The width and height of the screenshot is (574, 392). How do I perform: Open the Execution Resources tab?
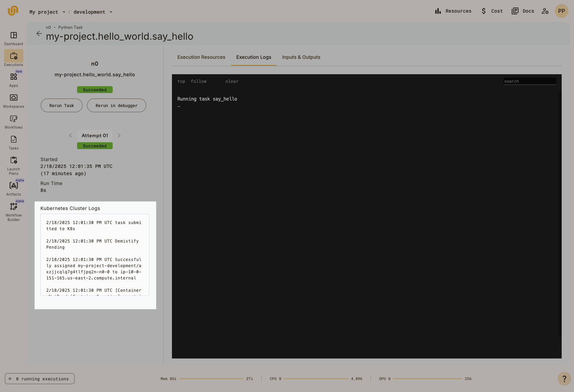point(201,57)
